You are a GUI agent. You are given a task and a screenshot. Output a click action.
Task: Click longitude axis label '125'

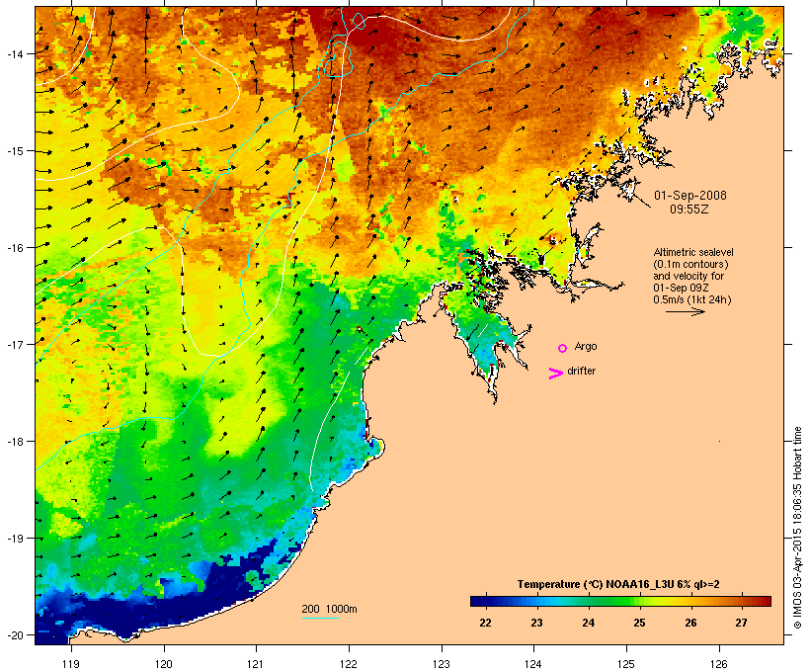coord(626,664)
